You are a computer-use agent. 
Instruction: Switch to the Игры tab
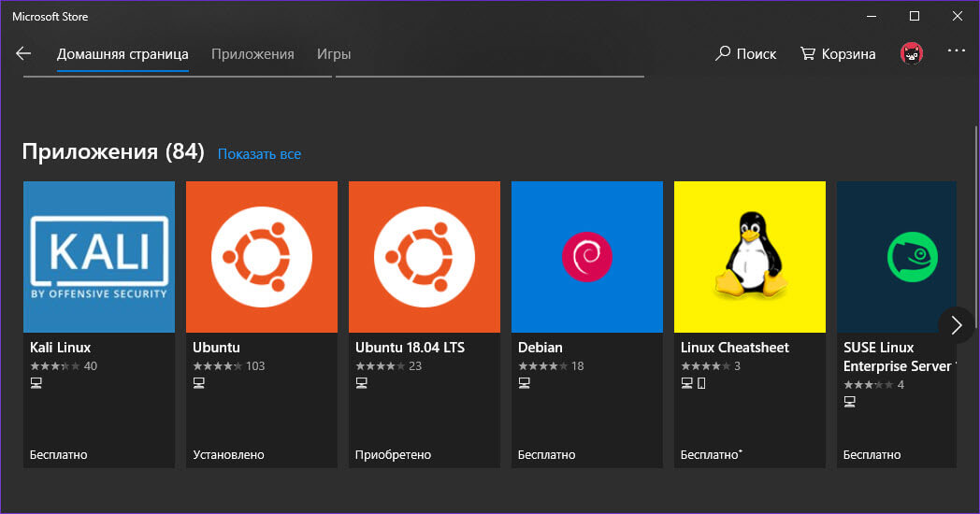334,54
